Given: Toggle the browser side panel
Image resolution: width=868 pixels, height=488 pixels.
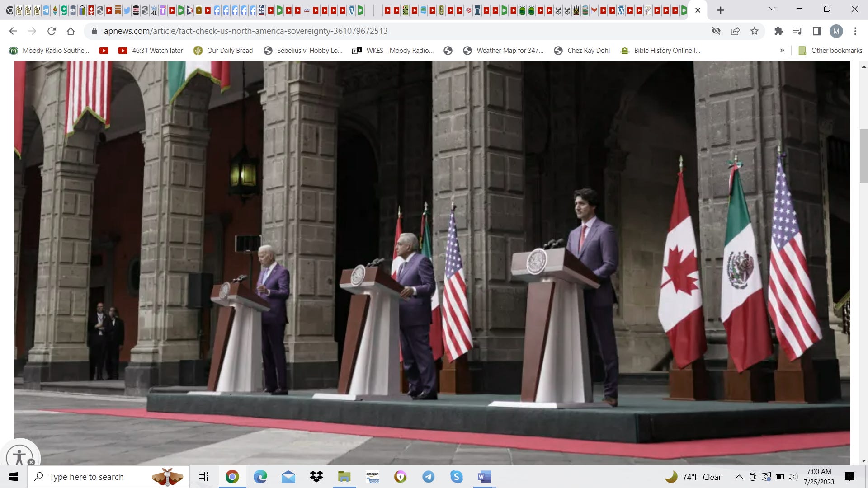Looking at the screenshot, I should pos(816,31).
